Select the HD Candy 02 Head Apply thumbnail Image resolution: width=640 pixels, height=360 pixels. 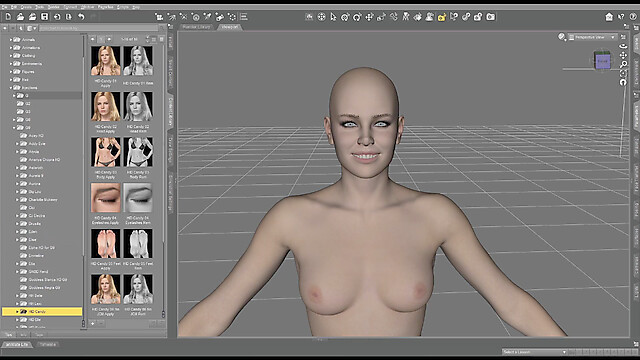point(106,106)
